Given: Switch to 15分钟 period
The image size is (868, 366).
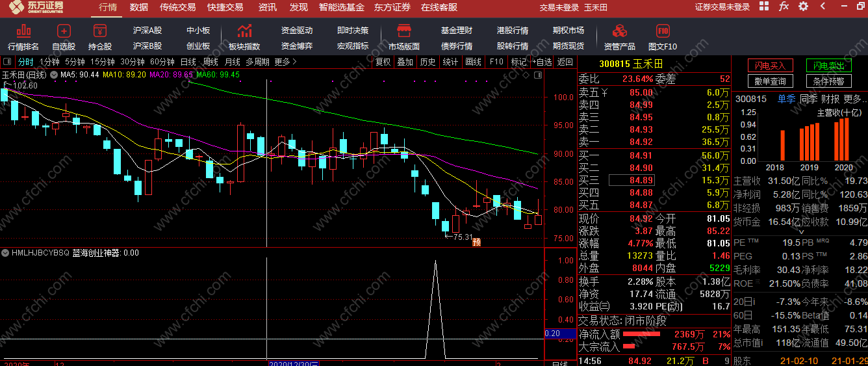Looking at the screenshot, I should tap(102, 62).
